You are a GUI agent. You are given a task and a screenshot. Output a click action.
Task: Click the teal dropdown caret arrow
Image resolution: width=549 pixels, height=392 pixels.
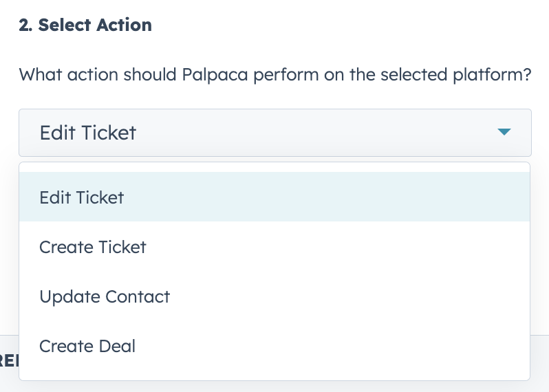pos(504,132)
